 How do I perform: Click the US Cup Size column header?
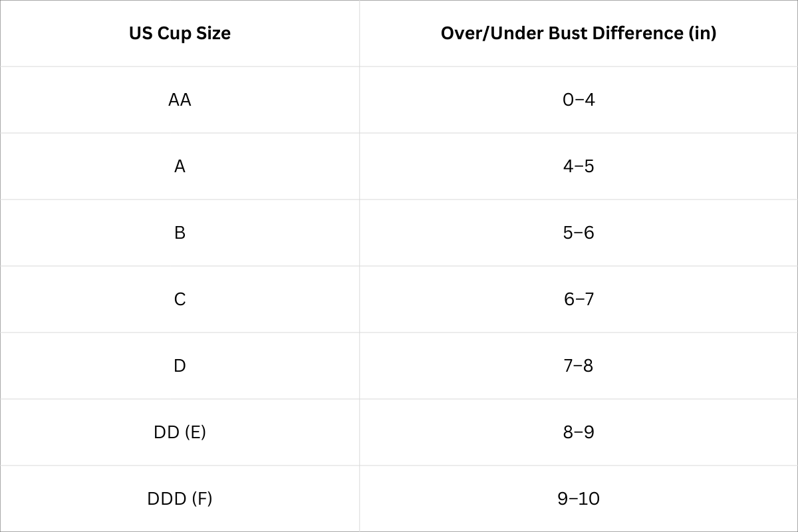(180, 33)
